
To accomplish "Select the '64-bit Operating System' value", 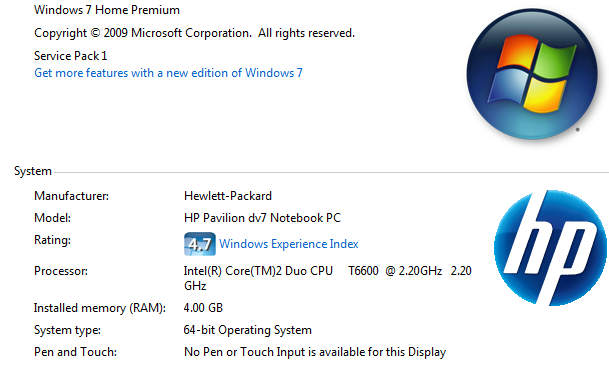I will click(x=247, y=330).
